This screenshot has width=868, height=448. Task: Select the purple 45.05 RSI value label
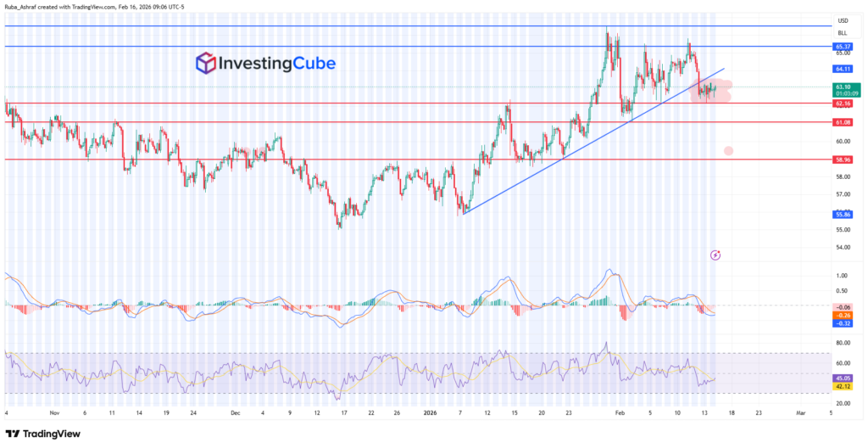coord(843,378)
